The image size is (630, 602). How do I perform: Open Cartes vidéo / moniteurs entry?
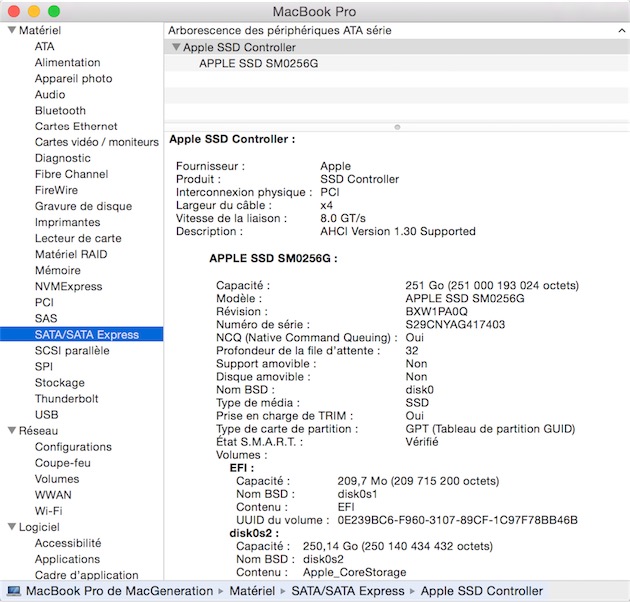coord(96,143)
